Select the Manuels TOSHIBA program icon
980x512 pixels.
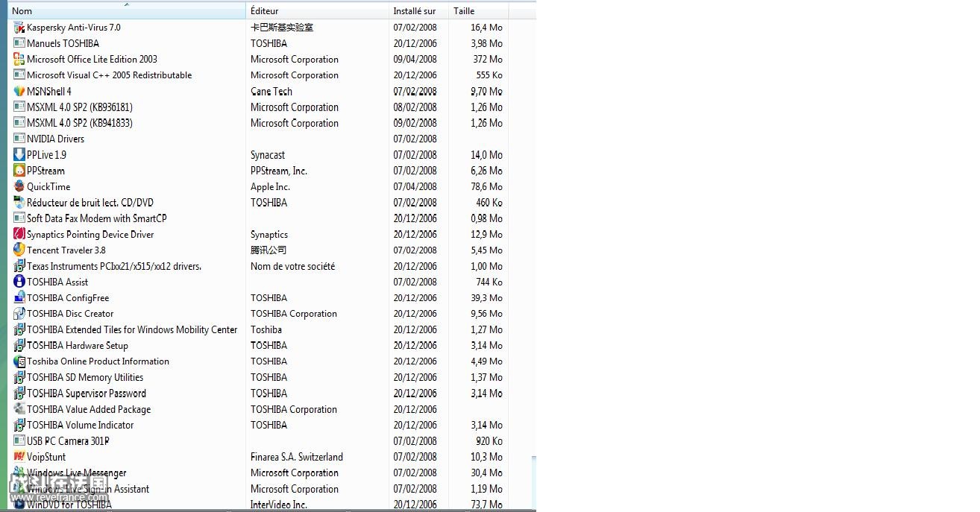pyautogui.click(x=19, y=43)
